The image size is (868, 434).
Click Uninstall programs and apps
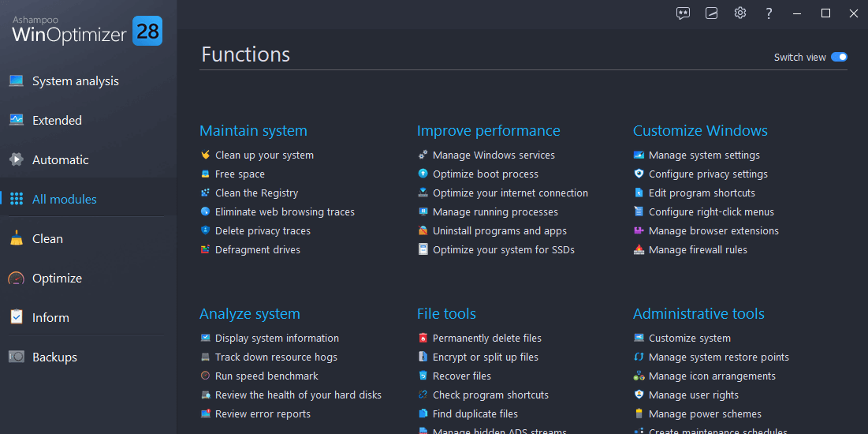pos(499,231)
